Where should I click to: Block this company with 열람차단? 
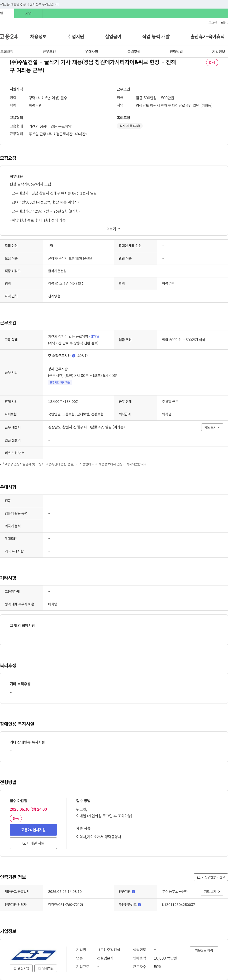pyautogui.click(x=46, y=968)
